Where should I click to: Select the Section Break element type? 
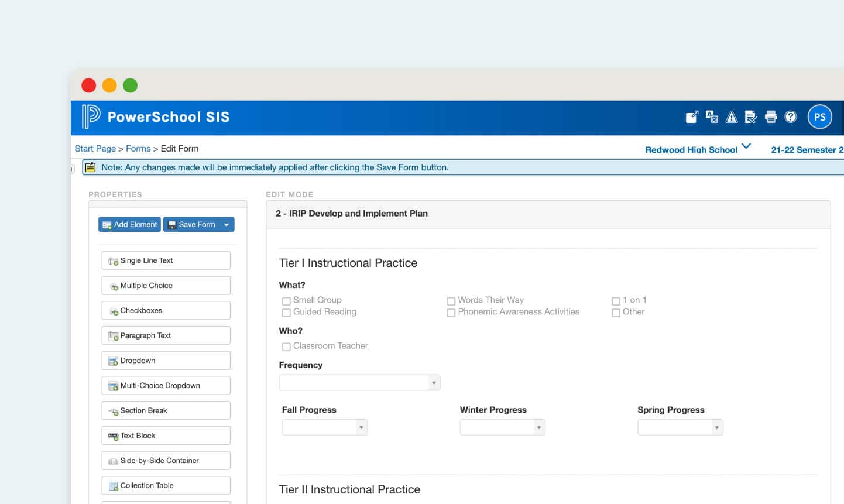166,410
